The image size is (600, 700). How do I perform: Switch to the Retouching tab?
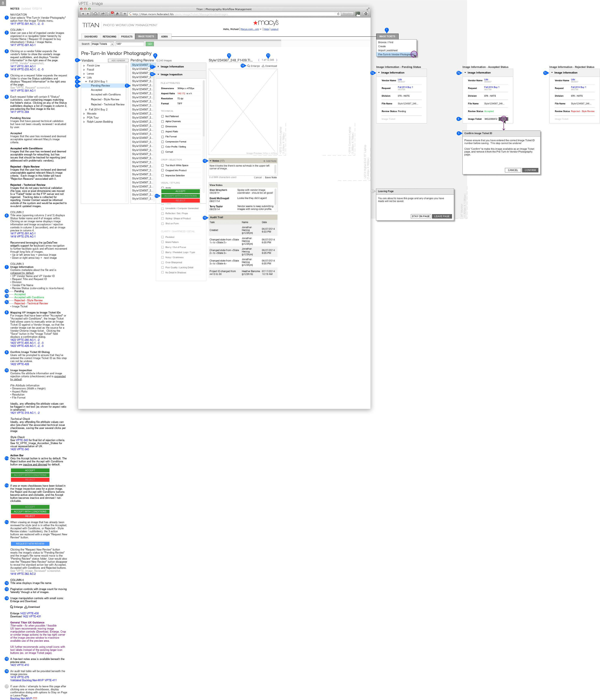pos(109,37)
